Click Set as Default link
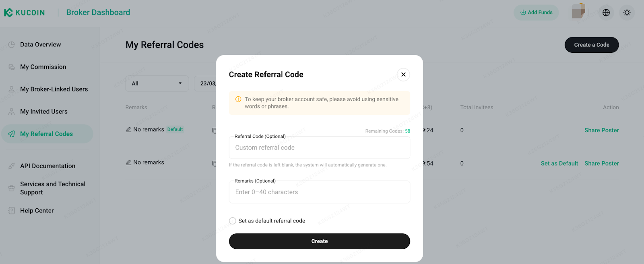 [559, 163]
